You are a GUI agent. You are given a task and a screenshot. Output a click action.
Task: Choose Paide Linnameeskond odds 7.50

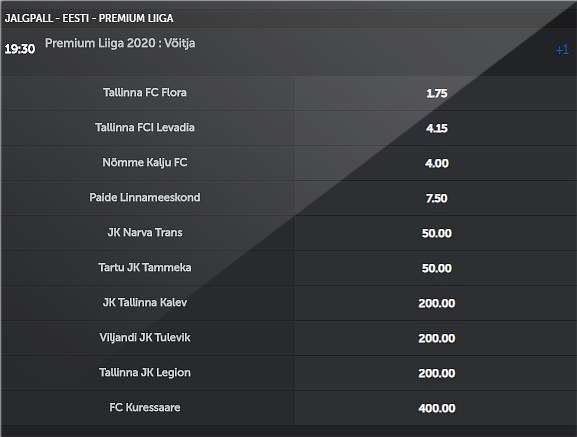tap(436, 198)
